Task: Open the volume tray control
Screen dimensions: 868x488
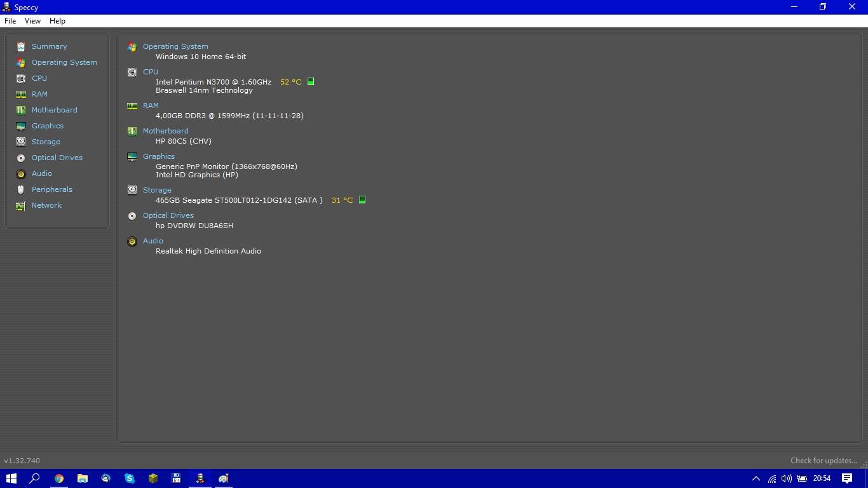Action: (787, 478)
